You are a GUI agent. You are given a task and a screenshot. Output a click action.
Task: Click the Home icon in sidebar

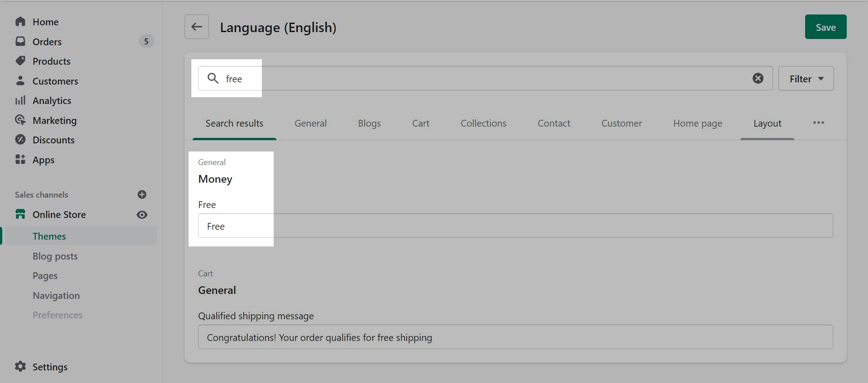(x=20, y=22)
